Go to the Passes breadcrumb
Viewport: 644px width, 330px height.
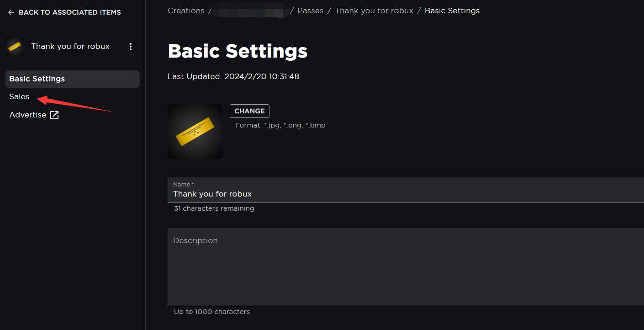(x=311, y=11)
